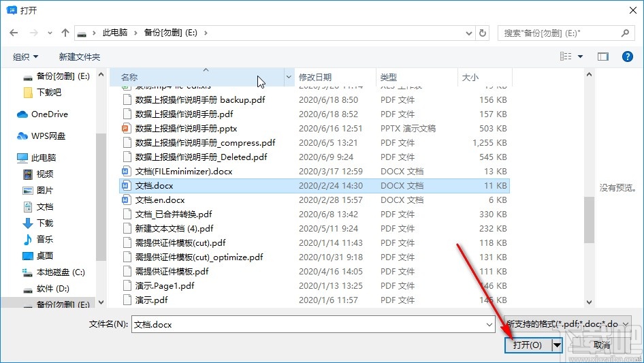
Task: Sort by the 名称 column header
Action: tap(196, 77)
